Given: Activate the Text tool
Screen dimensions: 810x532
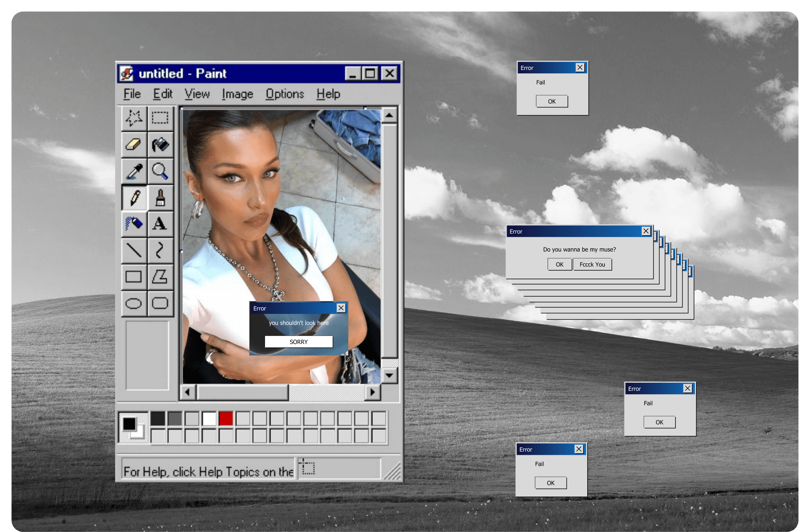Looking at the screenshot, I should point(160,223).
